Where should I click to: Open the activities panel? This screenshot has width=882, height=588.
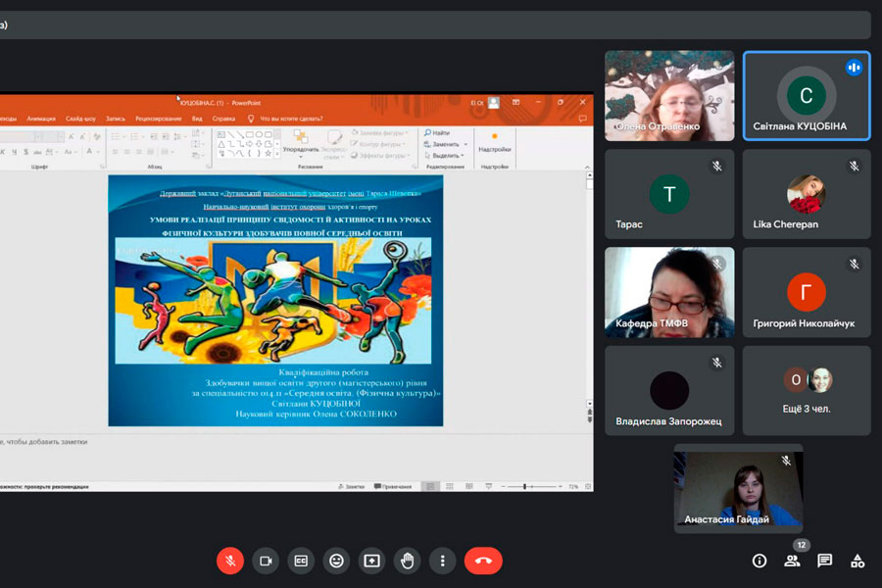(x=857, y=561)
